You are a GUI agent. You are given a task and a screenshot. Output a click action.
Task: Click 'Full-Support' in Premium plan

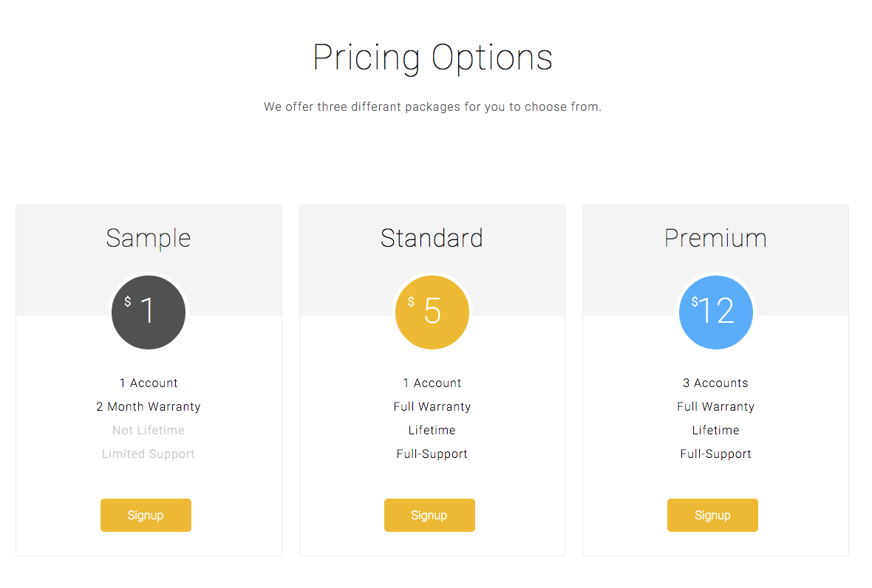(716, 454)
